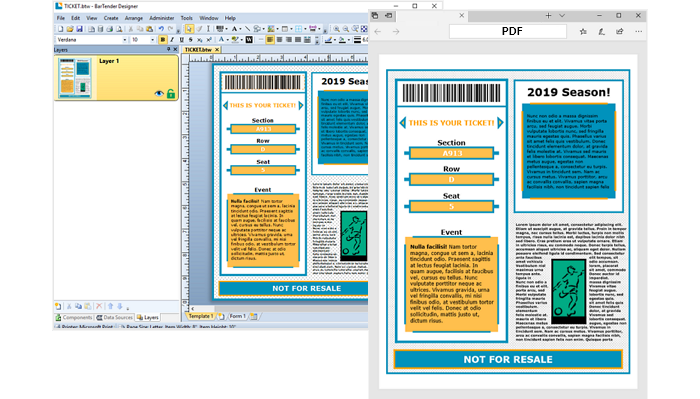The width and height of the screenshot is (700, 399).
Task: Select the Line drawing tool
Action: pos(247,29)
